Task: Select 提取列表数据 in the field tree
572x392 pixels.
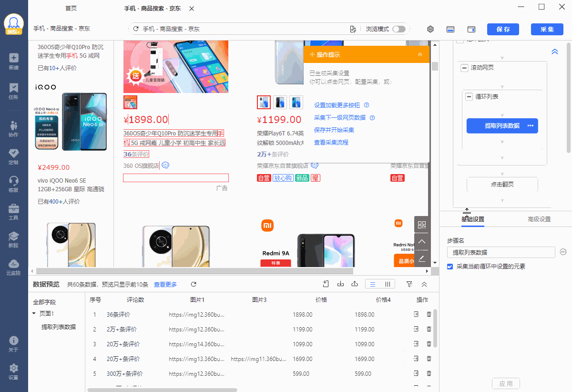Action: [59, 327]
